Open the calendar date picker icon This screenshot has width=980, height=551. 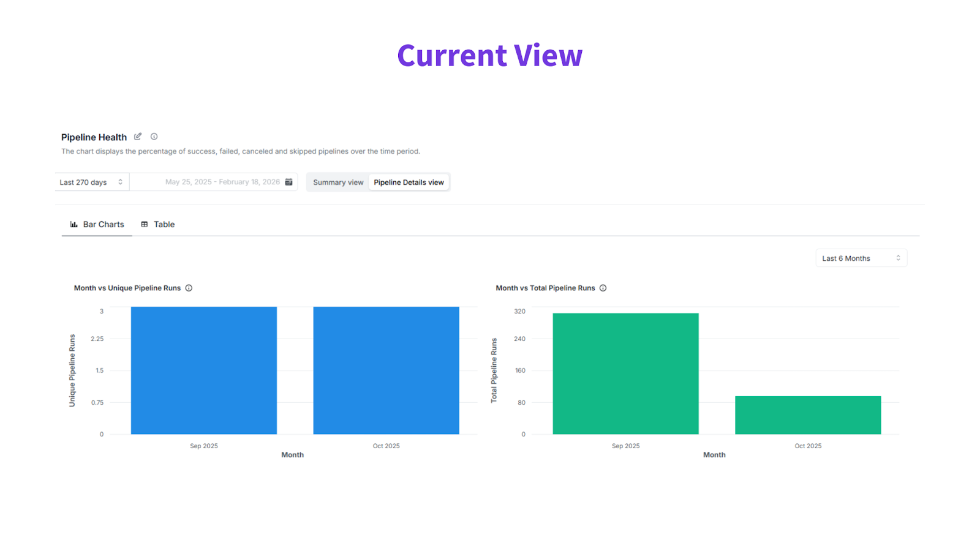[x=289, y=182]
